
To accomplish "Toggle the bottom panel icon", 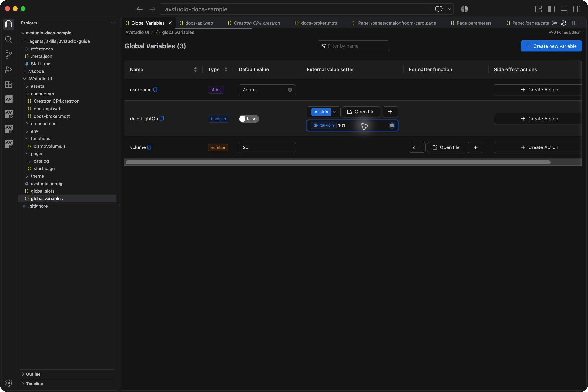I will click(x=564, y=9).
